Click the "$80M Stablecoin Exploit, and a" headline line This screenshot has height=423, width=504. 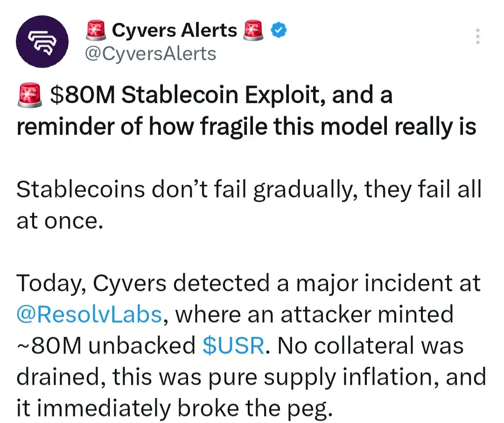[x=220, y=95]
